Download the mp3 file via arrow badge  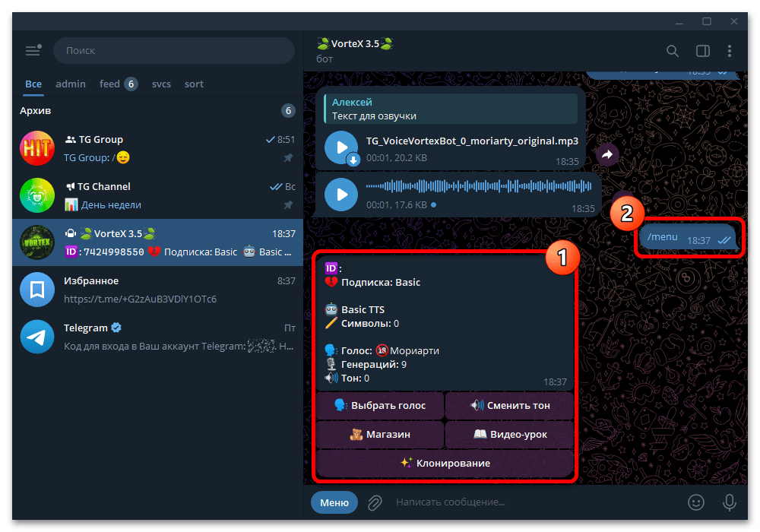coord(353,160)
